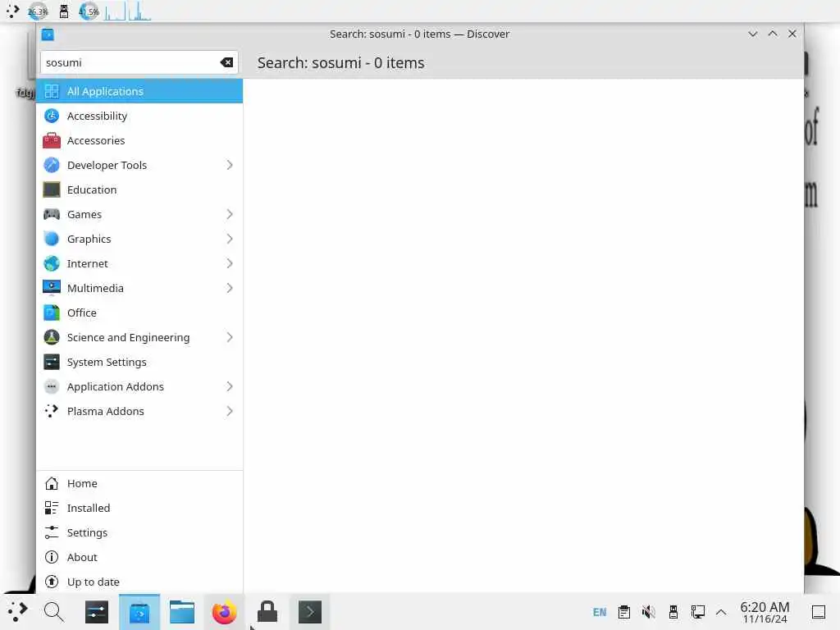This screenshot has width=840, height=630.
Task: Expand the Developer Tools subcategories arrow
Action: [x=230, y=165]
